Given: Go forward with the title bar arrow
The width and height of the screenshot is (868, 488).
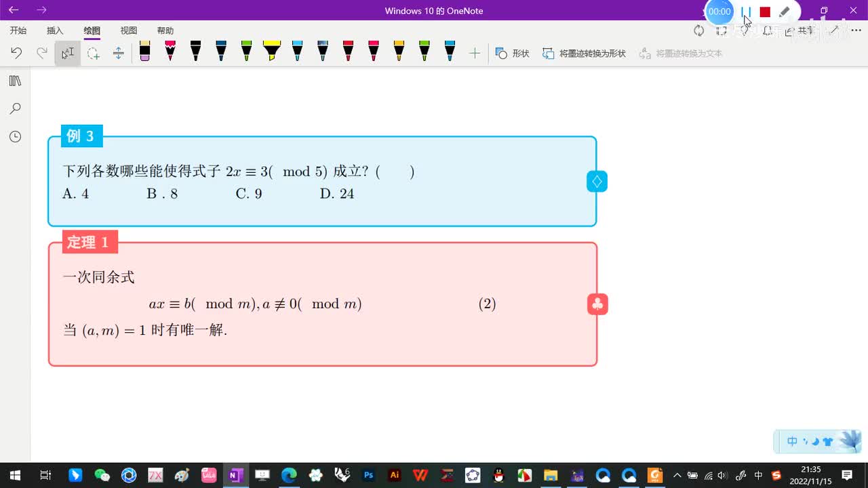Looking at the screenshot, I should (41, 10).
